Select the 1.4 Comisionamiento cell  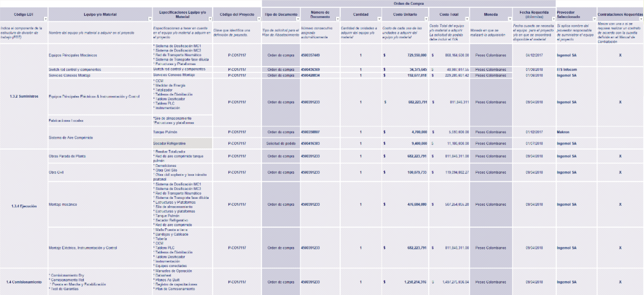[24, 282]
